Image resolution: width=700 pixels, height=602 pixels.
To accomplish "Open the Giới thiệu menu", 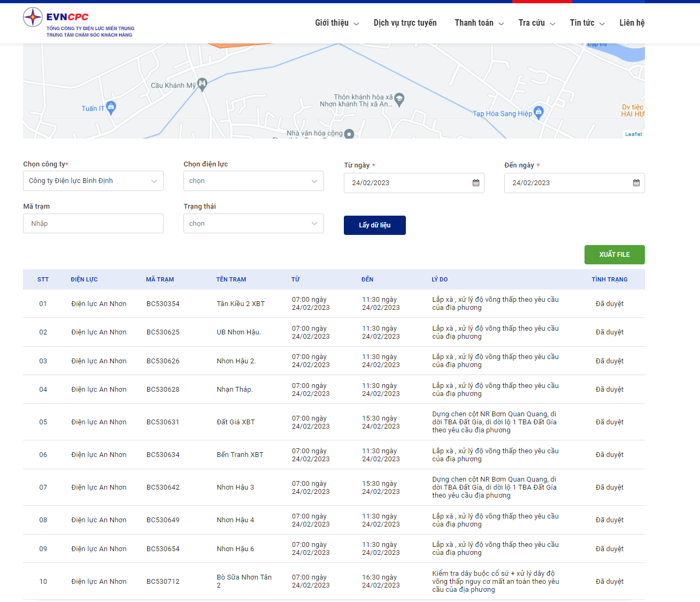I will [336, 23].
